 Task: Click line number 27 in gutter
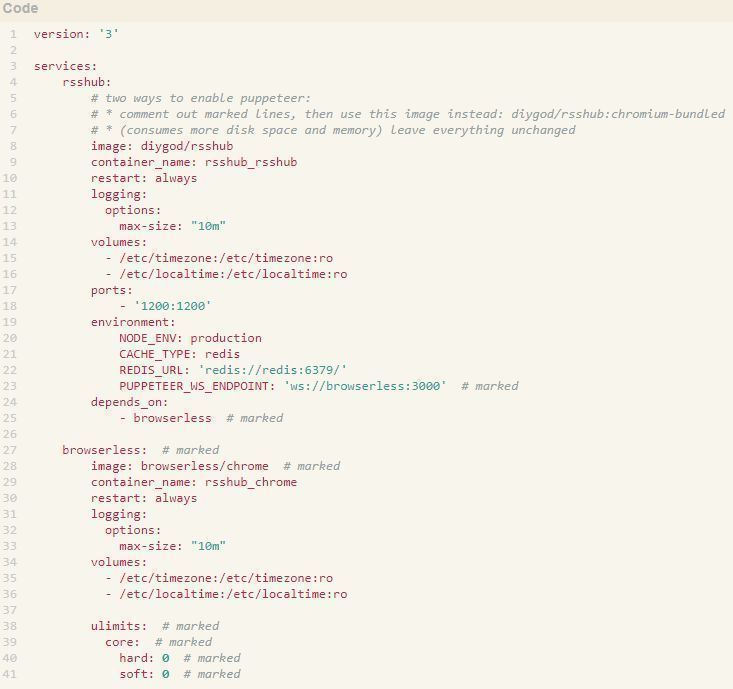pyautogui.click(x=11, y=450)
